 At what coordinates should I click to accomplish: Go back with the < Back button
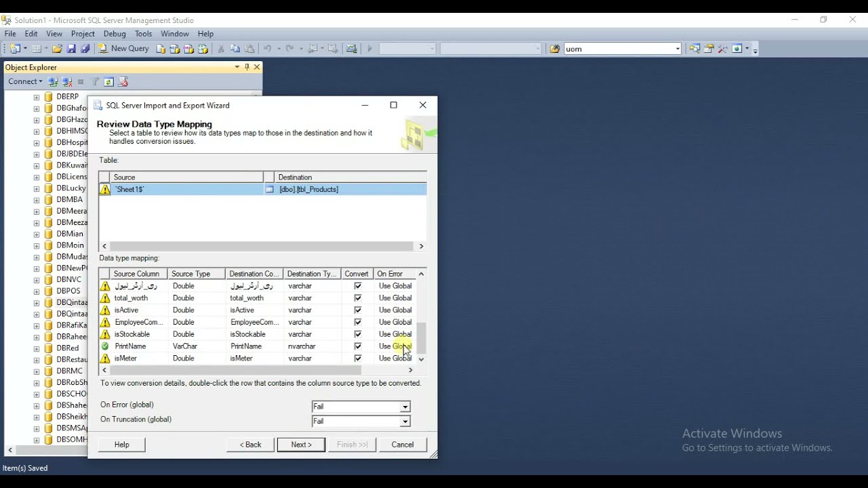[250, 445]
